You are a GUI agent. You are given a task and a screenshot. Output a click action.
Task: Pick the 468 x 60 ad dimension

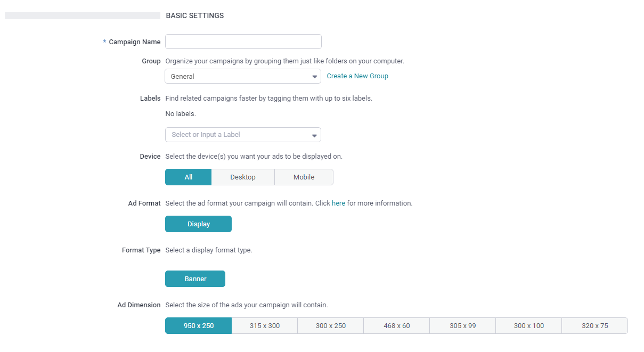coord(397,326)
